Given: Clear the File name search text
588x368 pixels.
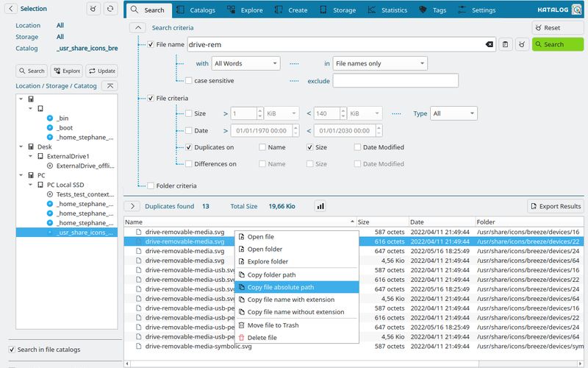Looking at the screenshot, I should (x=490, y=45).
